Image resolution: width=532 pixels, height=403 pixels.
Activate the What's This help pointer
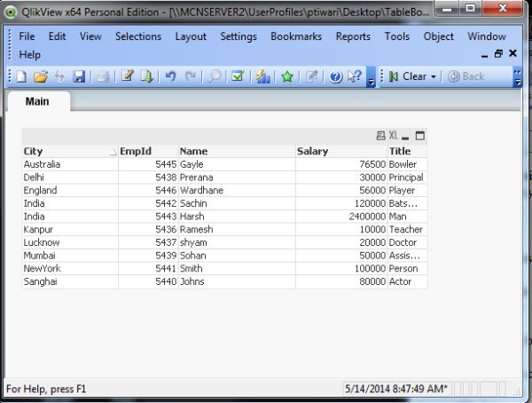355,76
